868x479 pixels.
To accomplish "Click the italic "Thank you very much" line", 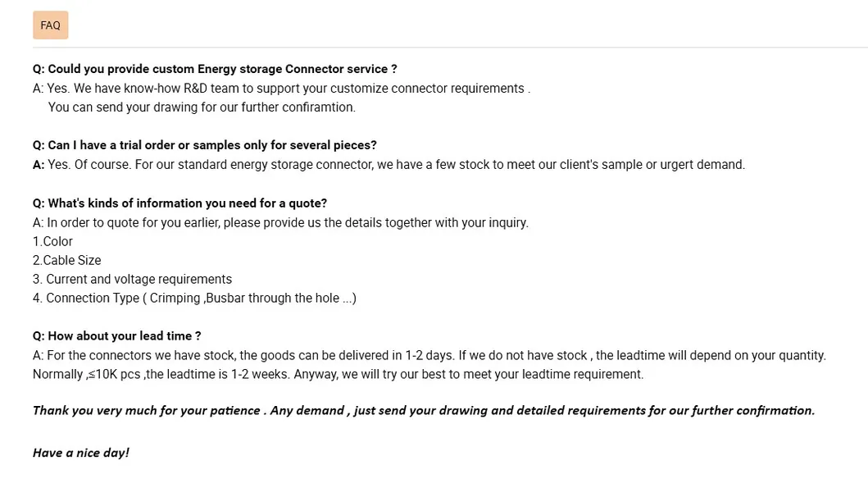I will pos(423,410).
